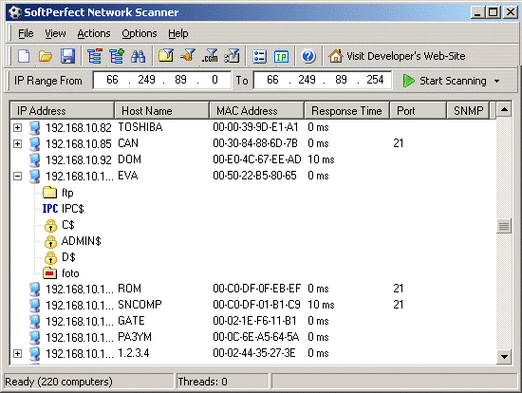Click Visit Developer's Web-Site link
Image resolution: width=522 pixels, height=393 pixels.
pos(397,56)
